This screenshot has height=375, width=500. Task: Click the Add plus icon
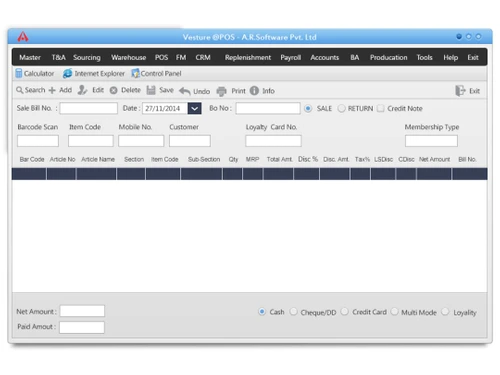[x=52, y=90]
